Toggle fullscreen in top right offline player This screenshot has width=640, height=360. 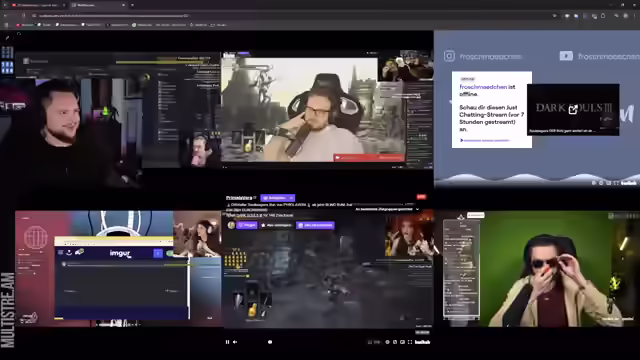[x=616, y=183]
